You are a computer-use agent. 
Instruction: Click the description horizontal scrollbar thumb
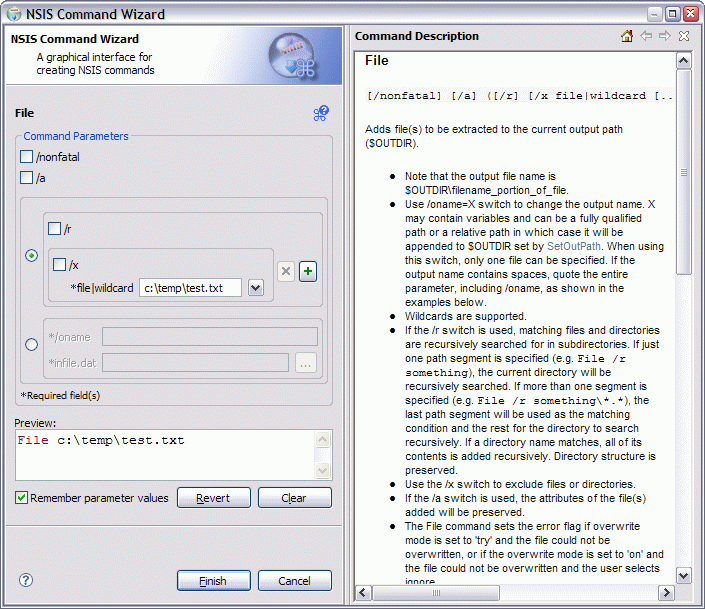[436, 593]
